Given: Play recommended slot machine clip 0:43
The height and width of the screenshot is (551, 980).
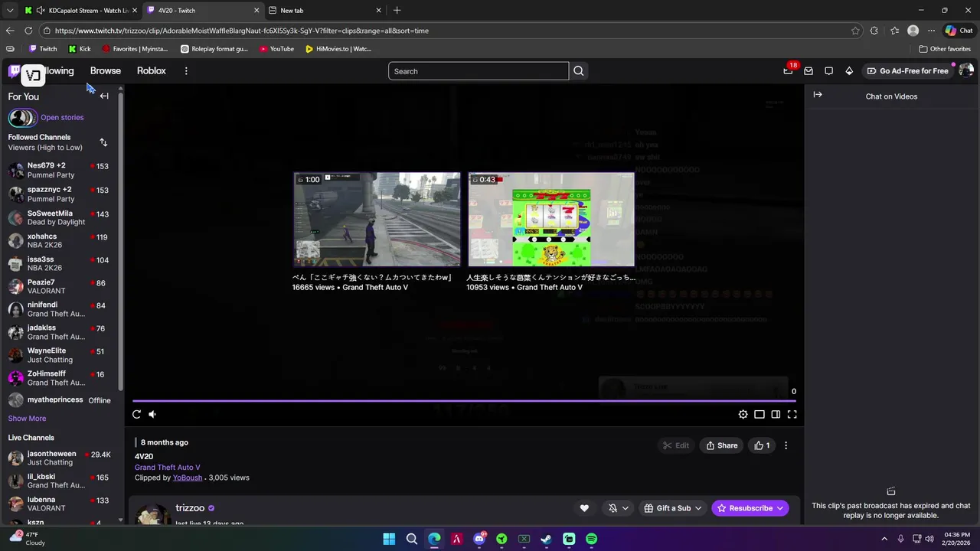Looking at the screenshot, I should [x=551, y=219].
